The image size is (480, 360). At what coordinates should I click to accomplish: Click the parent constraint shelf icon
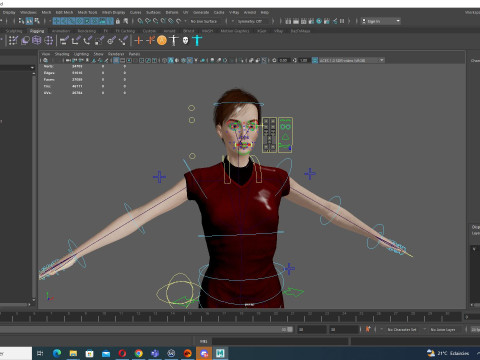pos(64,41)
